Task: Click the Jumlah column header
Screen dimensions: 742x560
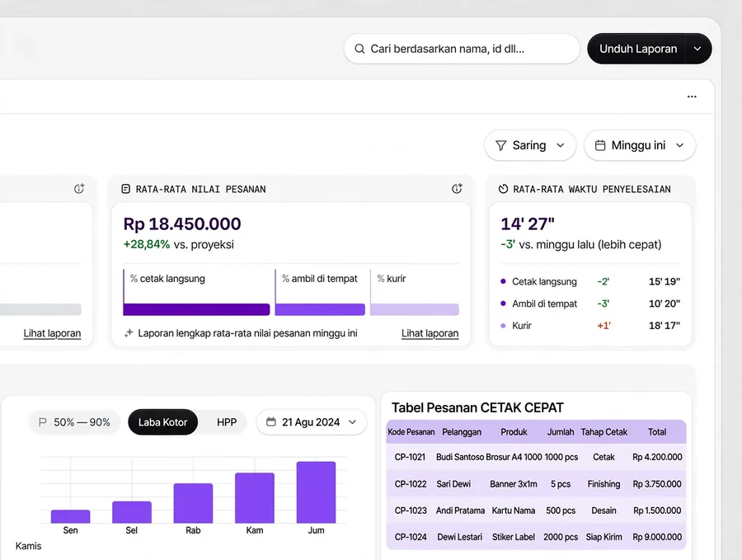Action: pos(561,431)
